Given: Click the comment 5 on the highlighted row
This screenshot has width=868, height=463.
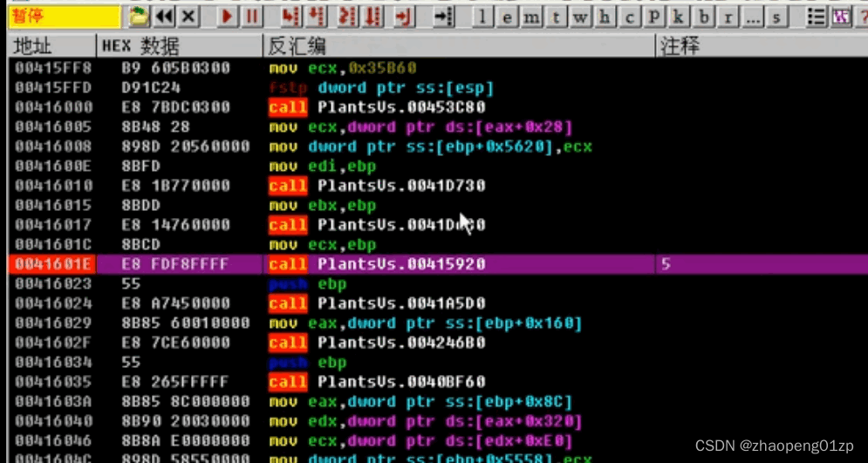Looking at the screenshot, I should click(666, 264).
